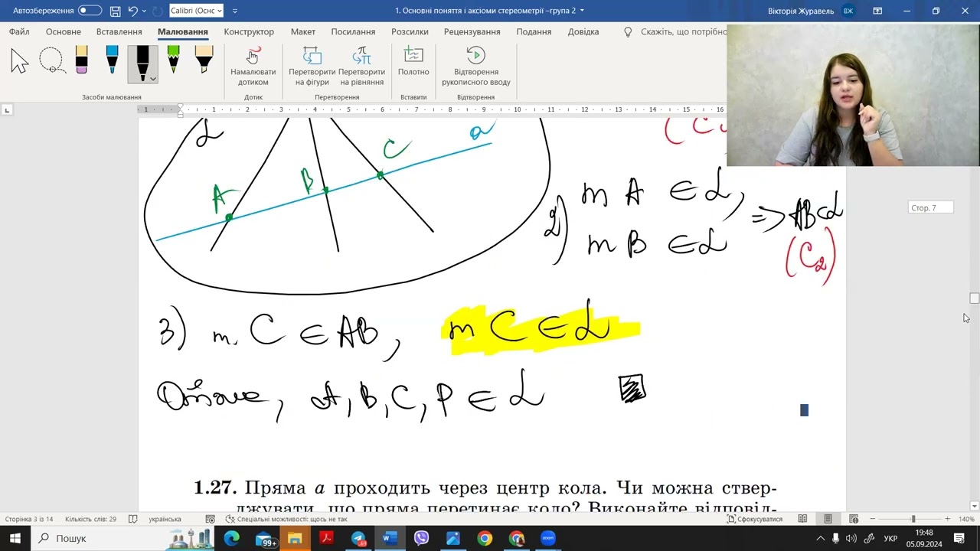Pick the blue pen tool
This screenshot has height=551, width=980.
(112, 60)
